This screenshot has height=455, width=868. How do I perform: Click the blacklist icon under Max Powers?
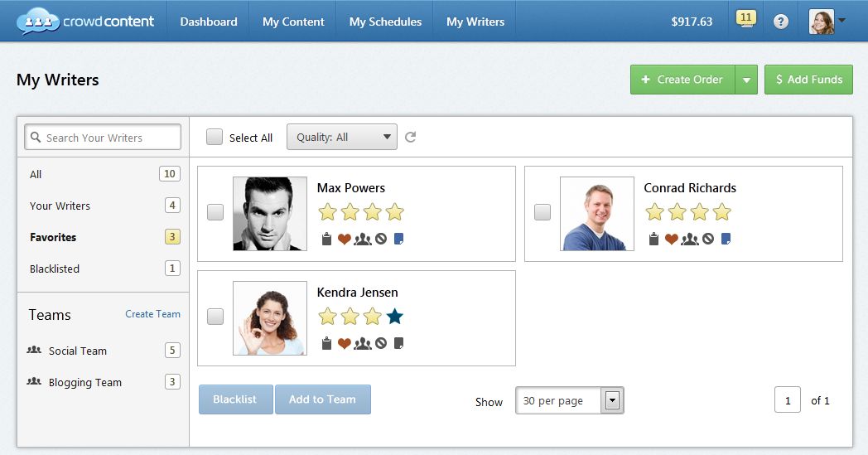(x=381, y=239)
